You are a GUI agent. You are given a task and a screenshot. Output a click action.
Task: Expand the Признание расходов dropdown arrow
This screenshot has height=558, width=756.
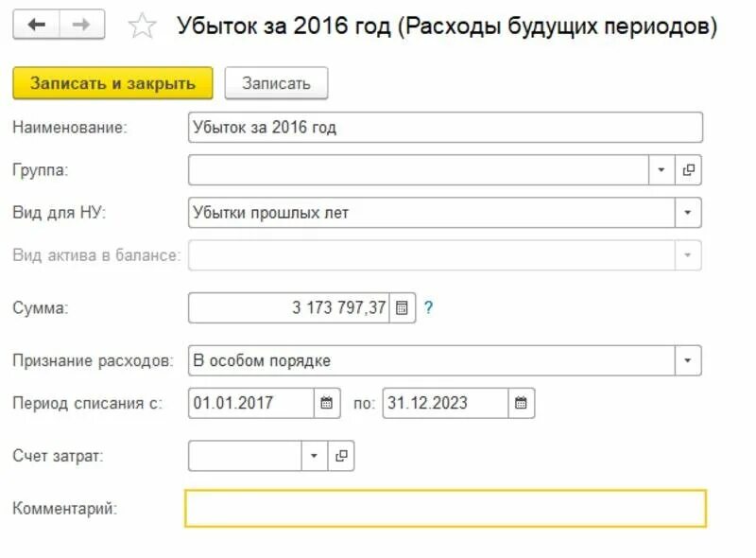click(688, 360)
